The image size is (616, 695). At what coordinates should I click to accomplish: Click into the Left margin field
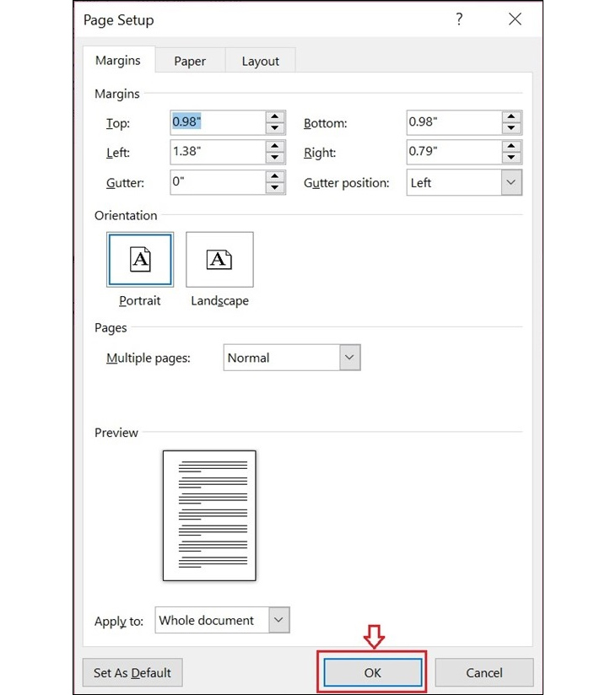(x=219, y=152)
